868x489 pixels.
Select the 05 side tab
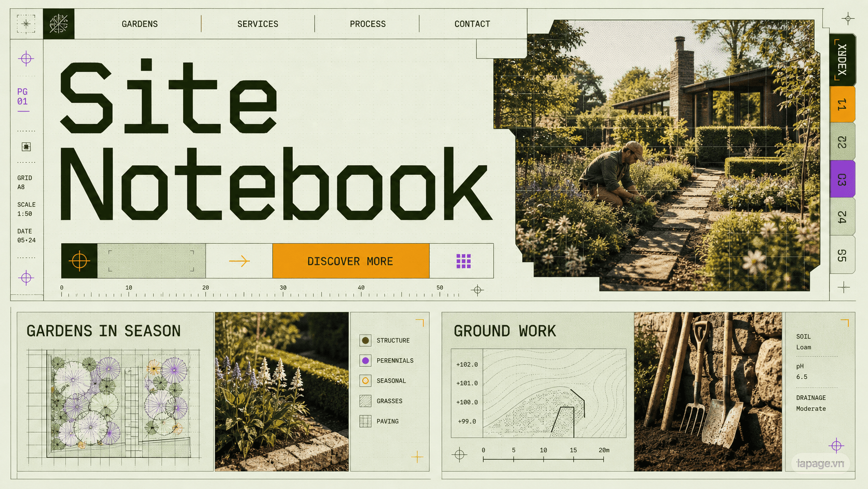point(842,255)
